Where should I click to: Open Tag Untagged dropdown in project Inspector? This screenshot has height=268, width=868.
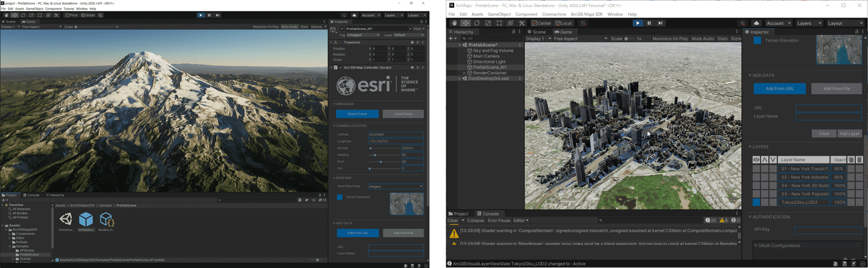pos(363,35)
